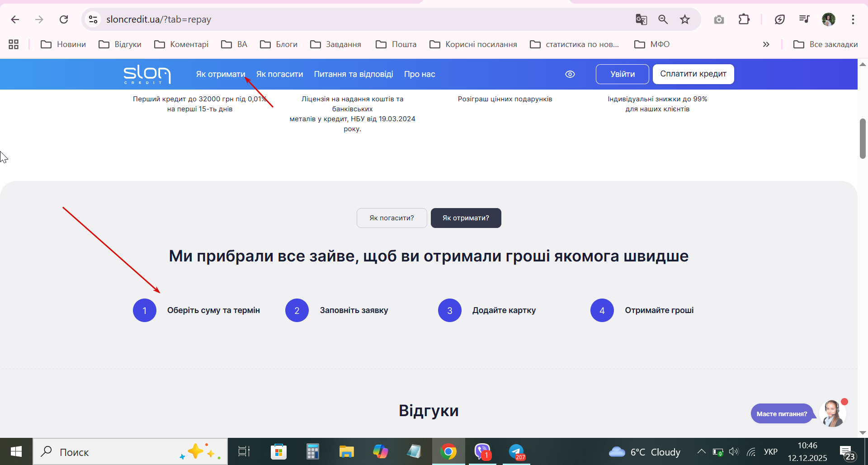Image resolution: width=868 pixels, height=465 pixels.
Task: Open the Chrome three-dot menu
Action: (853, 19)
